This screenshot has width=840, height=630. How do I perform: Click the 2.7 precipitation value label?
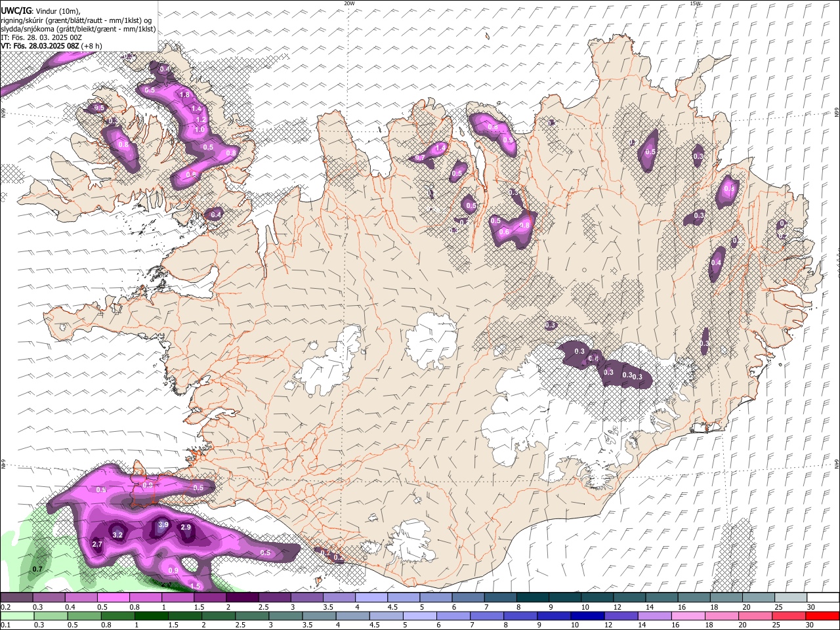(x=97, y=544)
